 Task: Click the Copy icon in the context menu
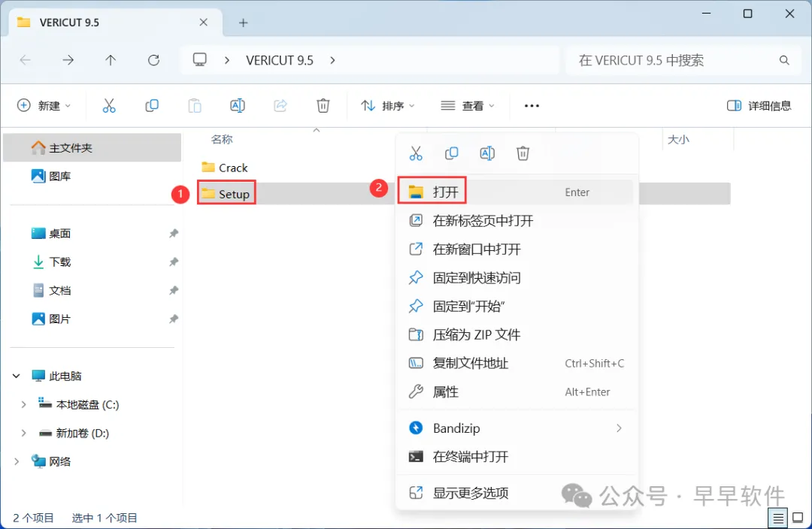(x=452, y=153)
